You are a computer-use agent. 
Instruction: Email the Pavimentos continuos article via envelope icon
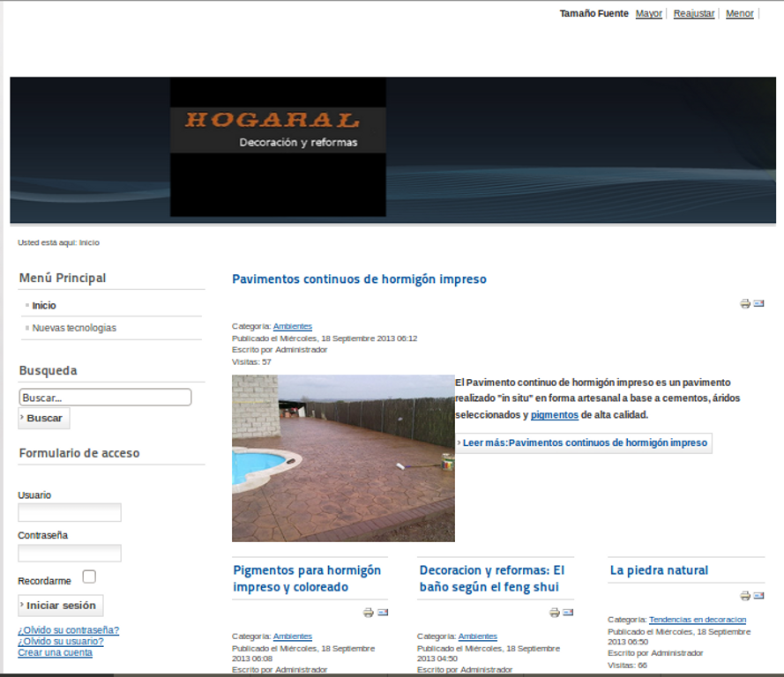click(x=760, y=304)
